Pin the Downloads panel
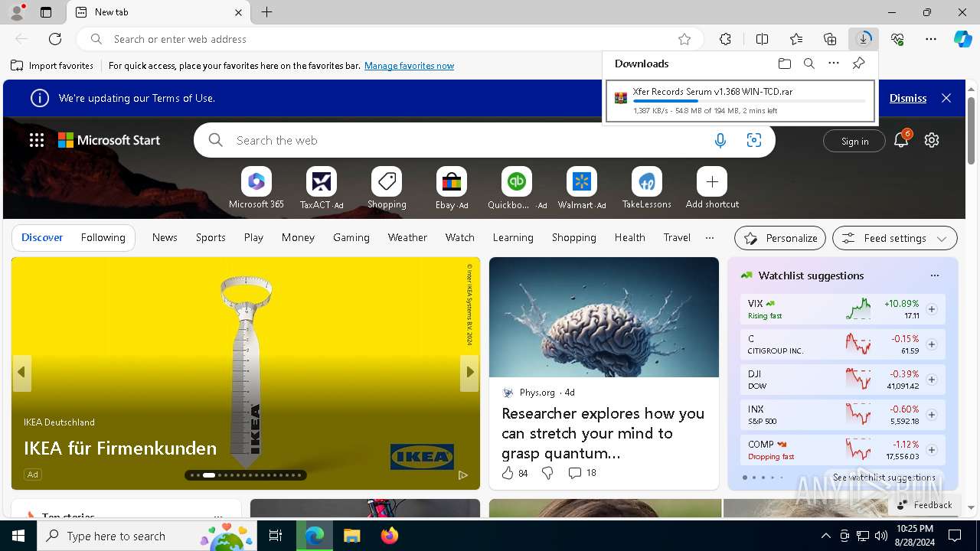 (x=858, y=64)
